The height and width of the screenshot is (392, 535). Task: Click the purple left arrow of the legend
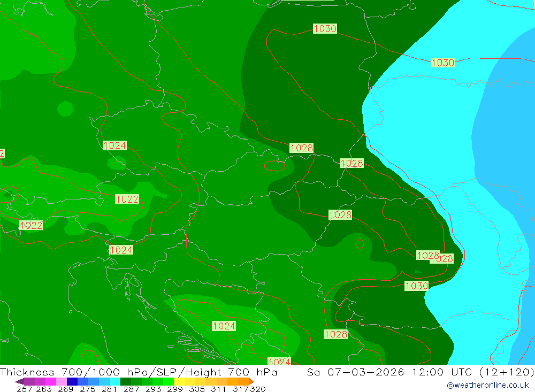19,381
